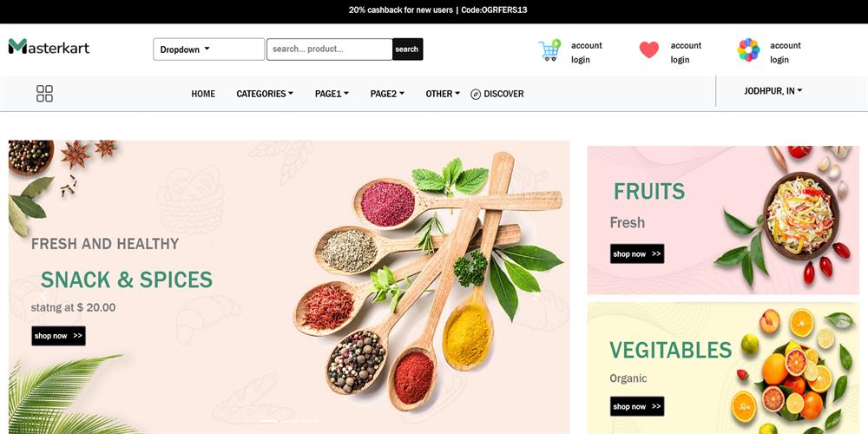This screenshot has width=868, height=434.
Task: Click the colorful flower account icon
Action: click(x=748, y=49)
